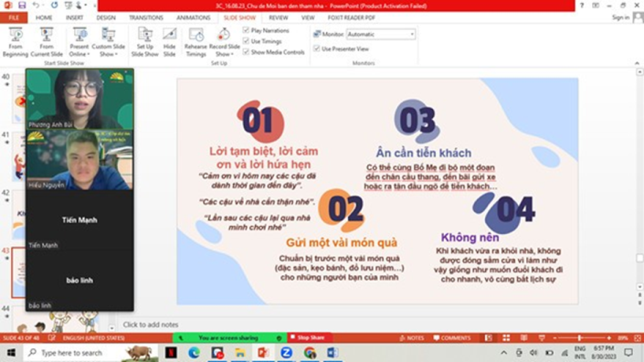The width and height of the screenshot is (644, 362).
Task: Open Set Up Slide Show dialog
Action: (x=145, y=42)
